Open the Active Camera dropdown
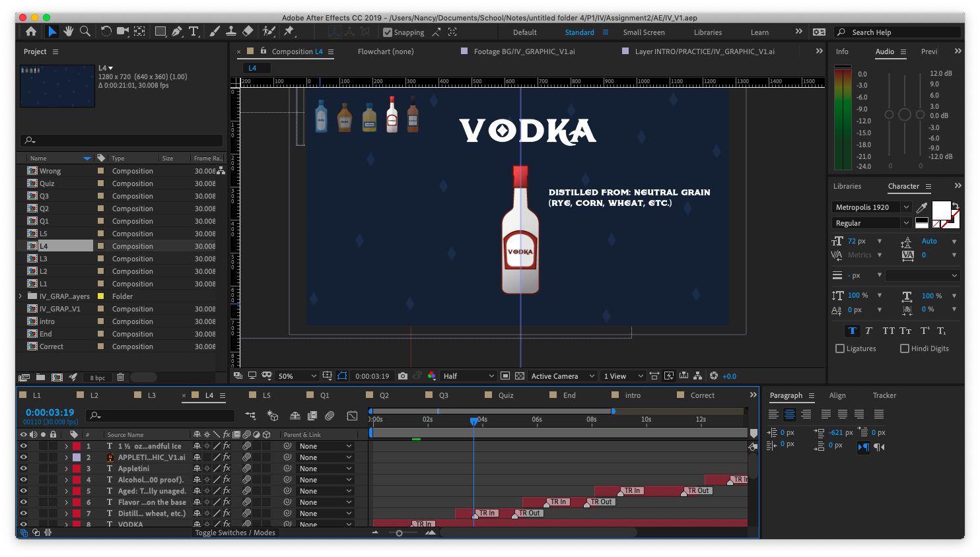 coord(561,376)
